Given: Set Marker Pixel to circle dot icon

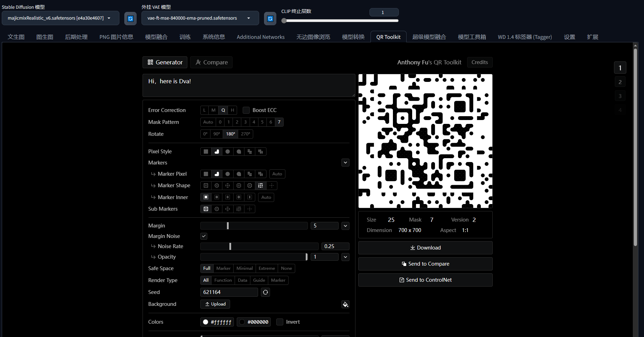Looking at the screenshot, I should tap(228, 174).
